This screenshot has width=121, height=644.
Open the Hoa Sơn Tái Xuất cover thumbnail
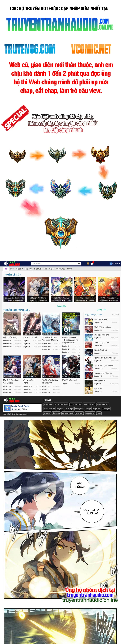[32, 324]
